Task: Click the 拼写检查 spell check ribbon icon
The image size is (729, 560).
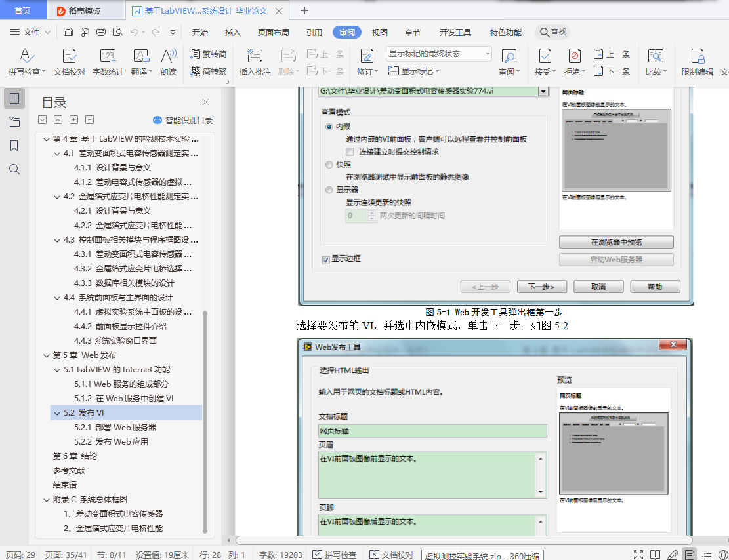Action: 26,56
